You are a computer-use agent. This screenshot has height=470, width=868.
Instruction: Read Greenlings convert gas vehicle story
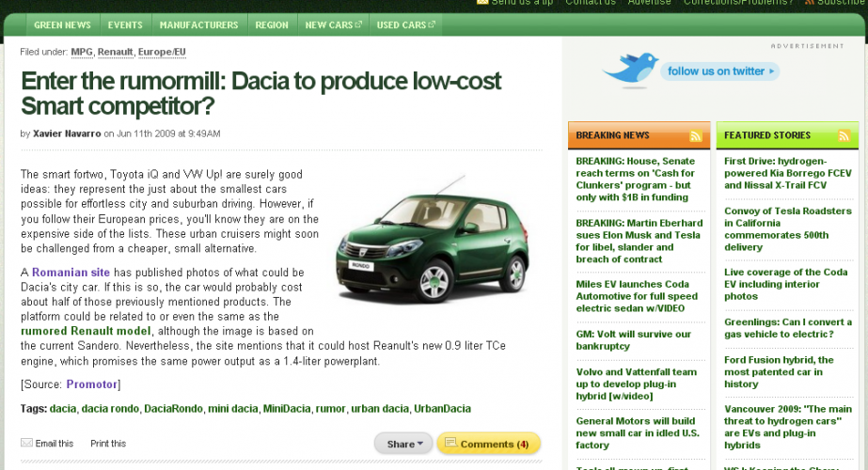[788, 328]
